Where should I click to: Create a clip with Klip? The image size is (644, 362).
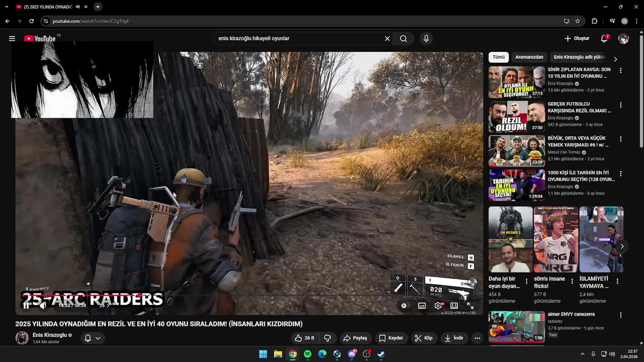[x=424, y=338]
